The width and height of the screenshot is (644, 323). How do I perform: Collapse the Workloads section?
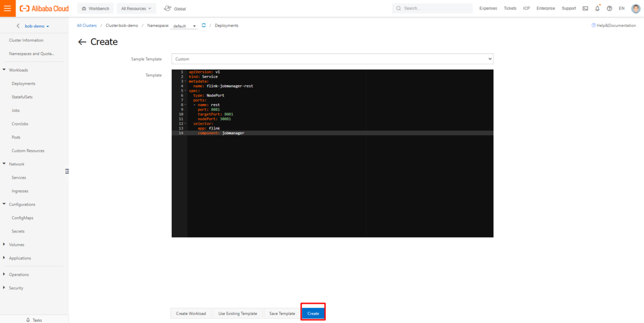click(4, 70)
